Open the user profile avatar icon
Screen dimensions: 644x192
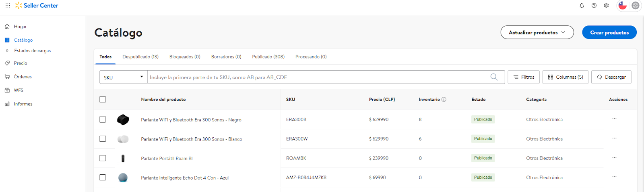click(636, 6)
